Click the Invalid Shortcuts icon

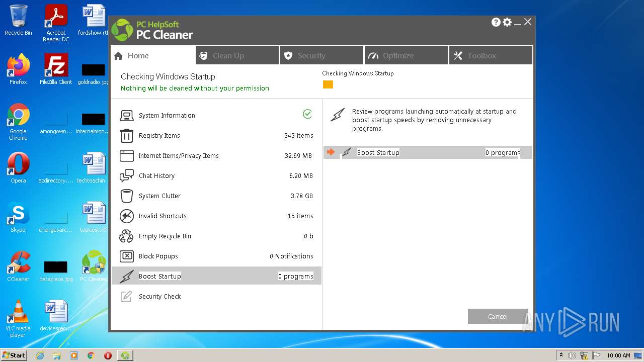(126, 216)
